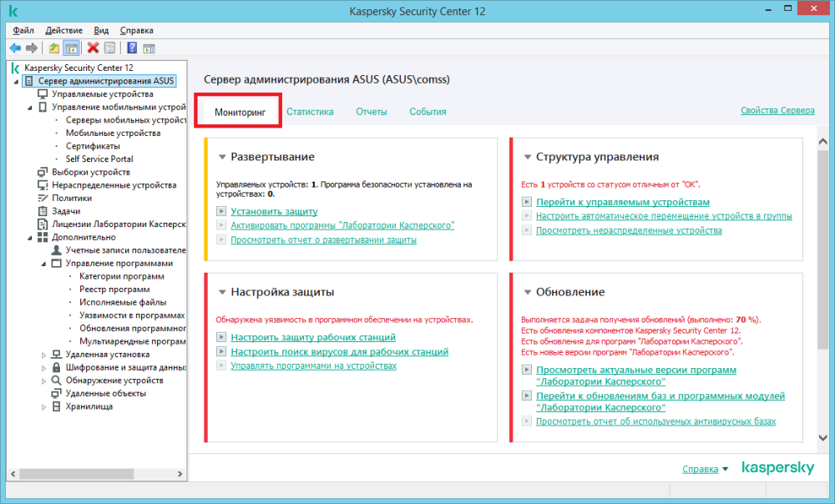This screenshot has width=835, height=504.
Task: Switch to the Отчеты tab
Action: click(372, 112)
